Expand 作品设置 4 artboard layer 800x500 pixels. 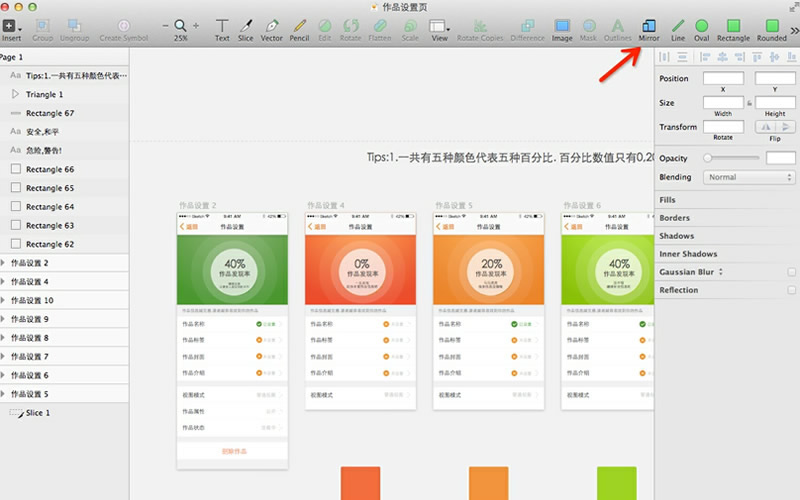pyautogui.click(x=3, y=282)
